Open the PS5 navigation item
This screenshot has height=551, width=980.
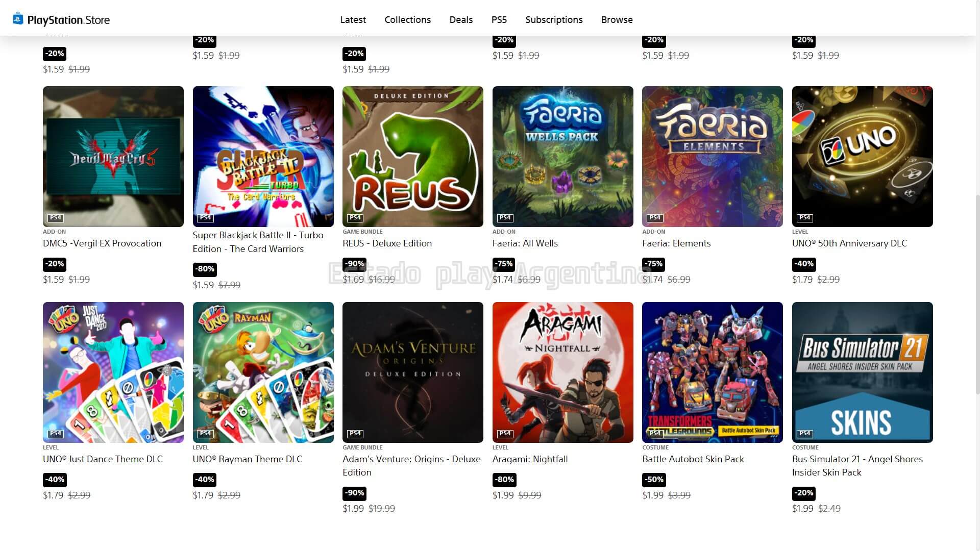[499, 19]
